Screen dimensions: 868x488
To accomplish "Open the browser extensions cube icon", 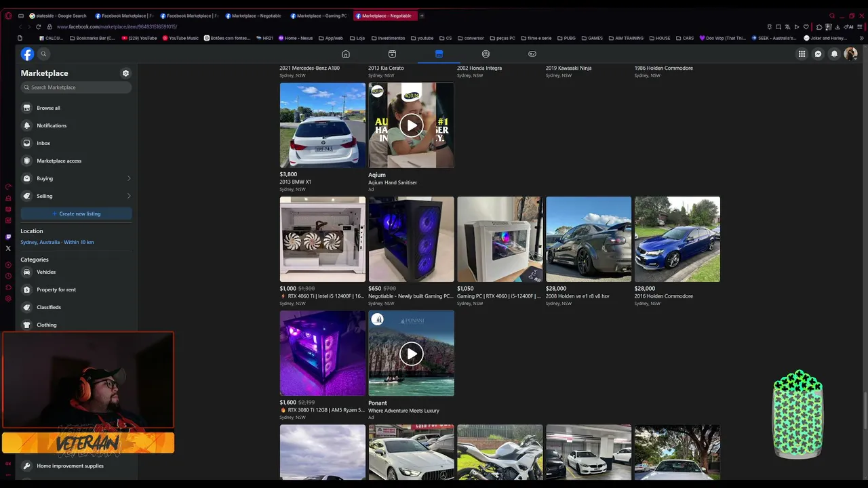I will point(818,26).
